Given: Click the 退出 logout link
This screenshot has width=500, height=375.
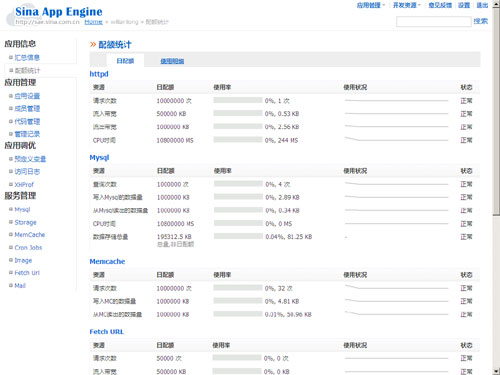Looking at the screenshot, I should 482,5.
